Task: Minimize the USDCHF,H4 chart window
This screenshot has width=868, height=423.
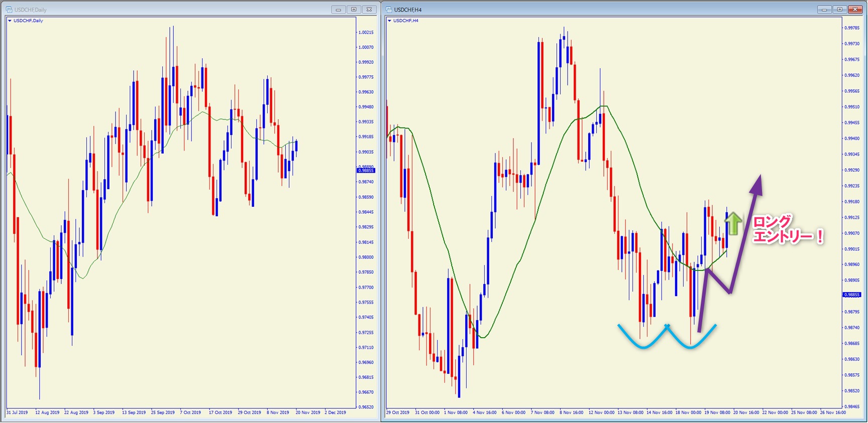Action: [x=824, y=10]
